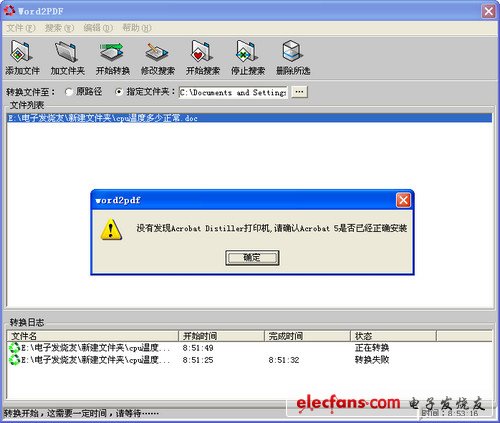Browse for output folder with ... button
Screen dimensions: 500x423
tap(299, 92)
